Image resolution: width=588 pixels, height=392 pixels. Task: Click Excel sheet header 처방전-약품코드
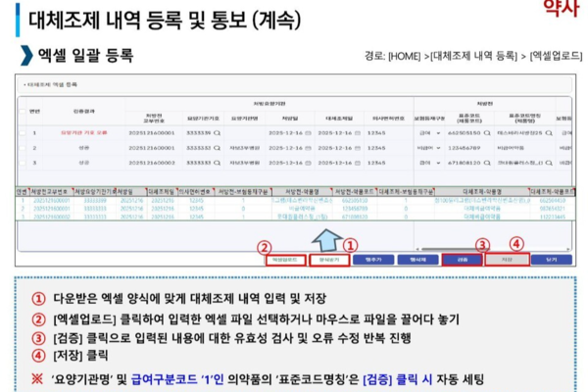(355, 192)
